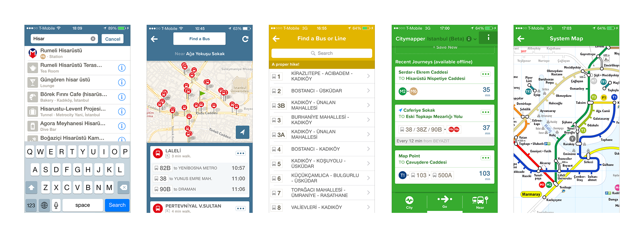Screen dimensions: 644x238
Task: Tap the blue Search keyboard key
Action: [117, 205]
